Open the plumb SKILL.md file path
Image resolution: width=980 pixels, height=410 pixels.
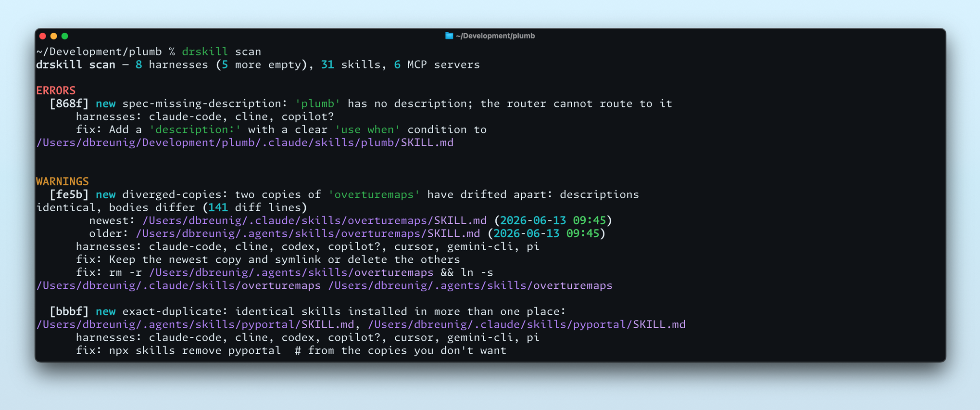click(x=245, y=143)
